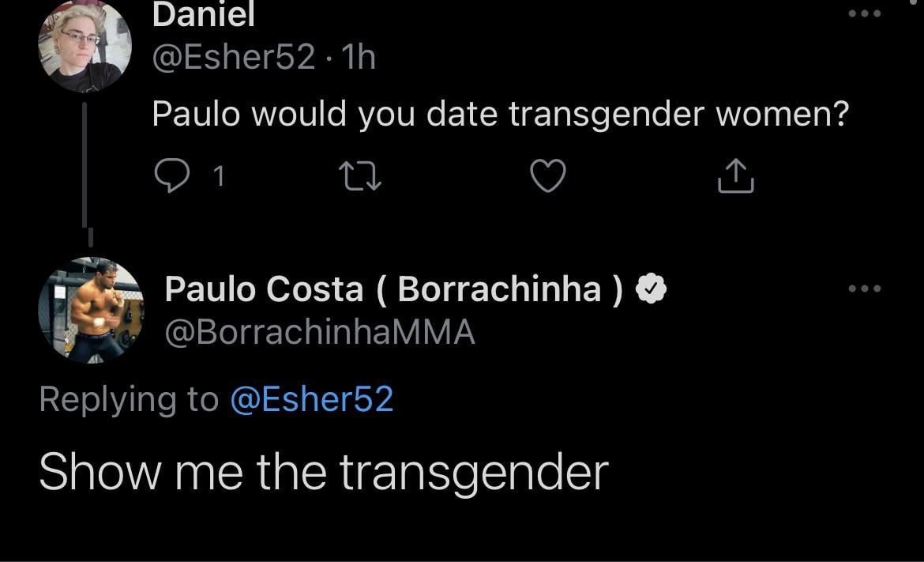The image size is (924, 562).
Task: Like Daniel's tweet with heart icon
Action: point(548,175)
